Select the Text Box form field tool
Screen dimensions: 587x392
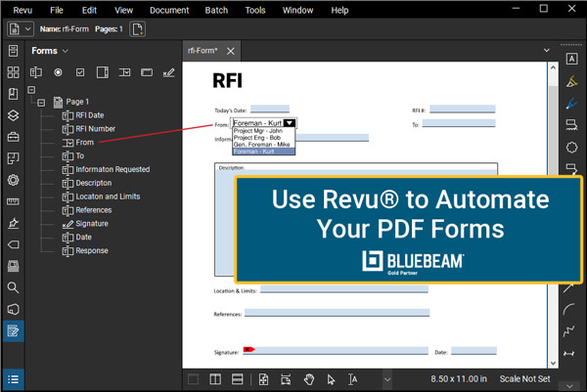tap(36, 72)
